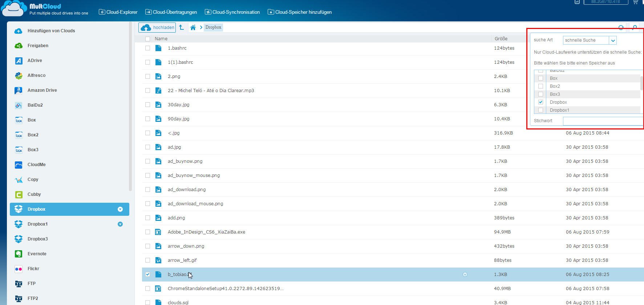Click the 90day.jpg file name

tap(178, 119)
